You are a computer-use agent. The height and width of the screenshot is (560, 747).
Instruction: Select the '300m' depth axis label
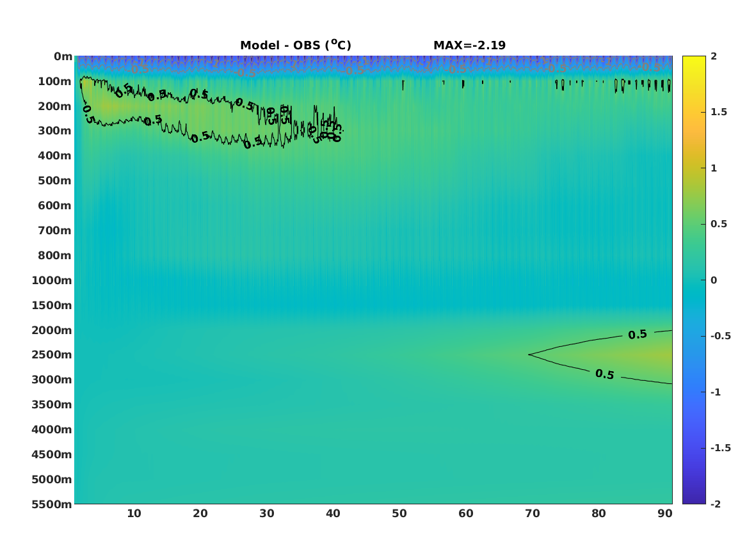(x=55, y=131)
